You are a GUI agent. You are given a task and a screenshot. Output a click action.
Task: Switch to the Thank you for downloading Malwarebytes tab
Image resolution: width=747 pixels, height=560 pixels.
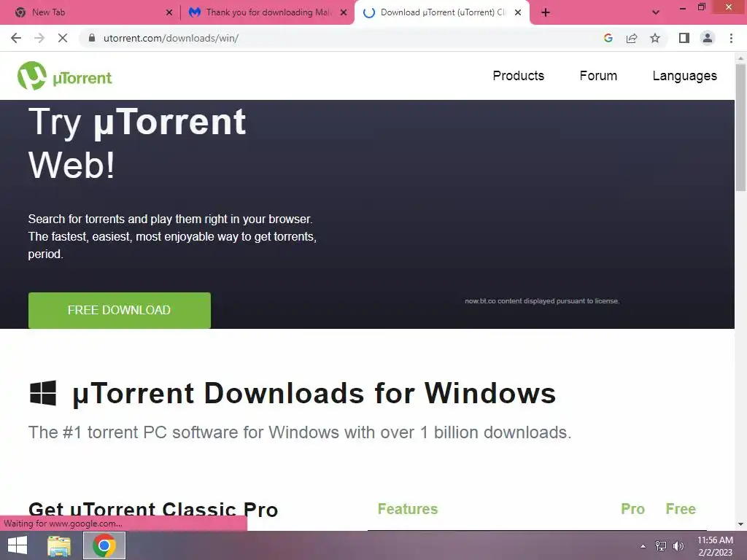point(268,12)
